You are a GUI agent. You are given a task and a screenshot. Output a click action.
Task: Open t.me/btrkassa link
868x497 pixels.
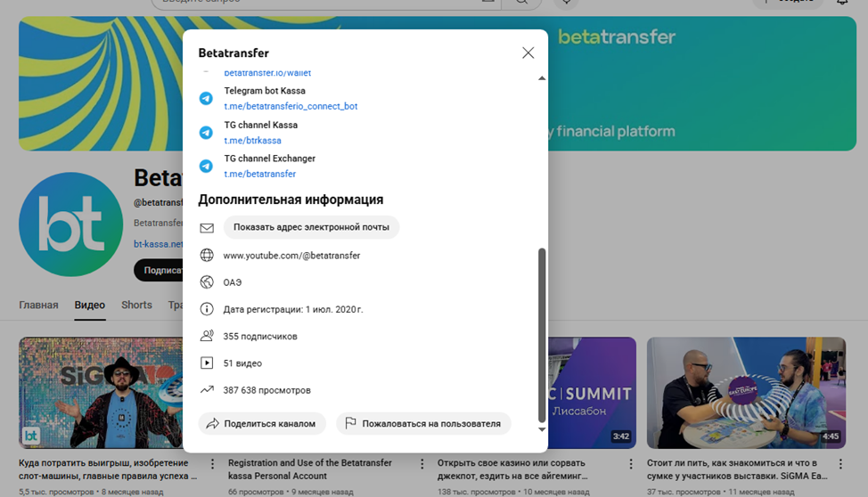(x=252, y=141)
